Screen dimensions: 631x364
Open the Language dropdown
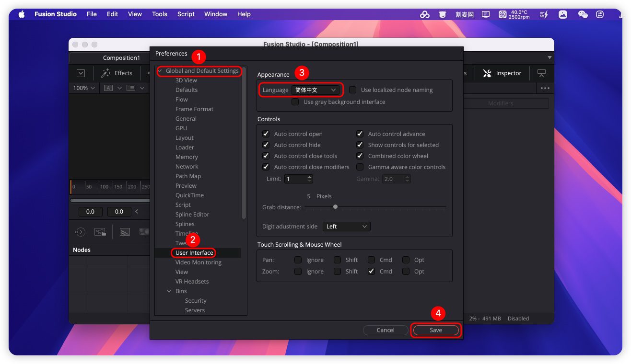(x=315, y=90)
